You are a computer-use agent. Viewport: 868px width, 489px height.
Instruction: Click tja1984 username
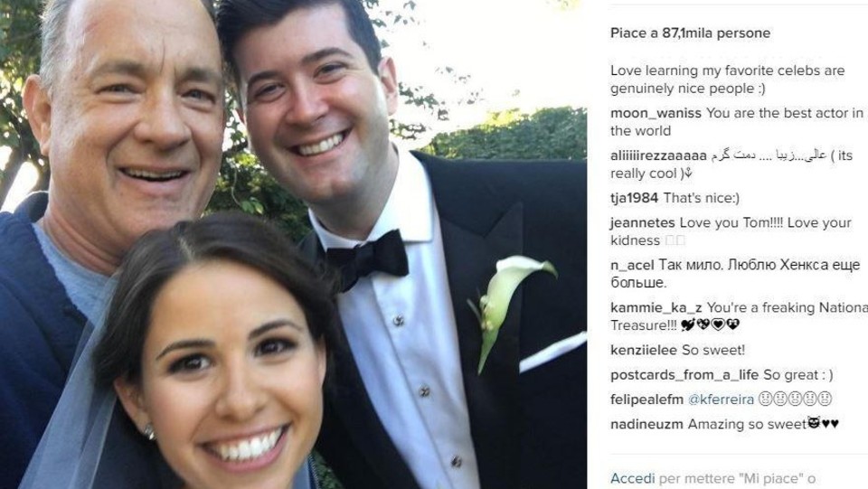pyautogui.click(x=634, y=198)
